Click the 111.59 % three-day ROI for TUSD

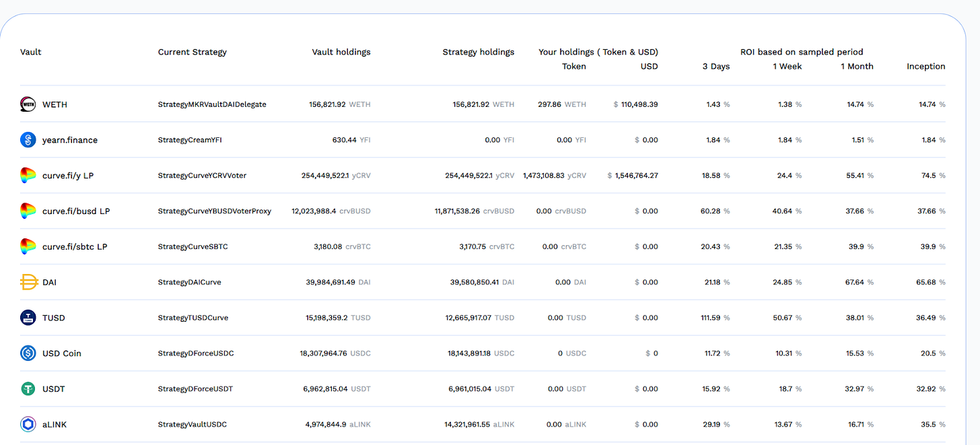[x=715, y=318]
